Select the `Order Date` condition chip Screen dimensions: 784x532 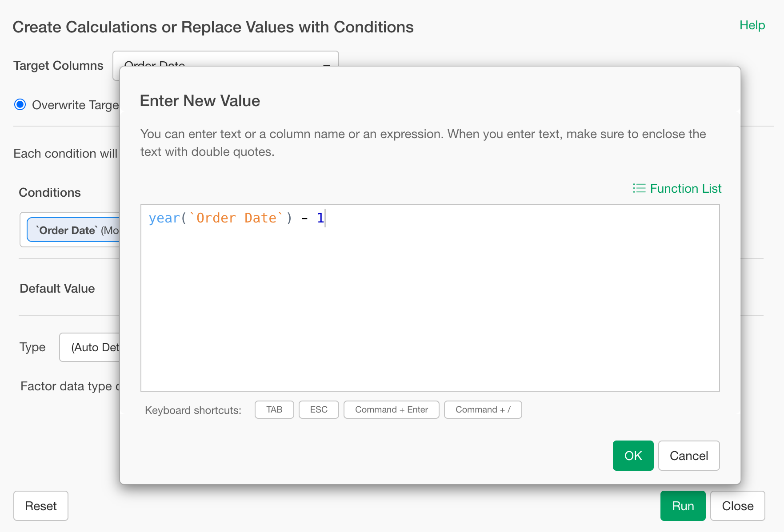[x=73, y=230]
